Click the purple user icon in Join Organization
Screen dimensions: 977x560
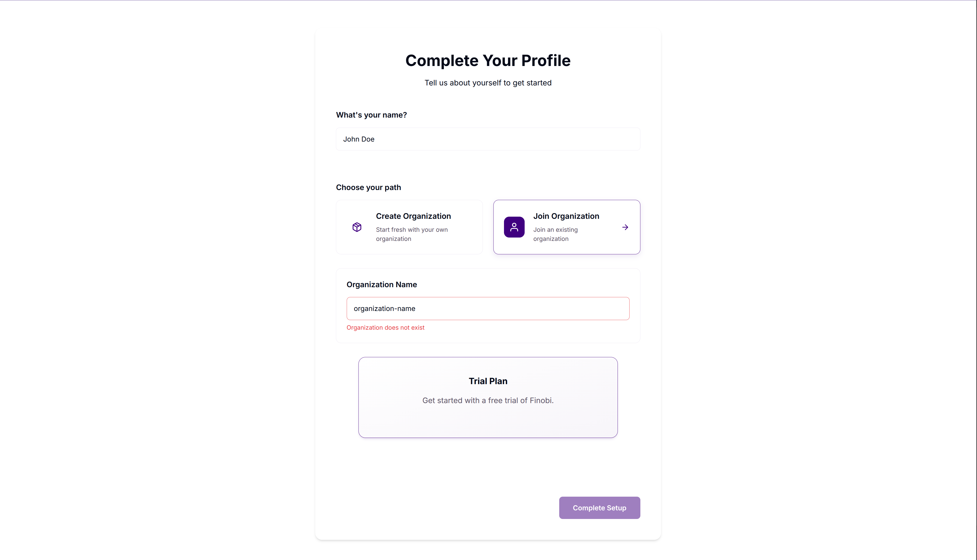(514, 227)
